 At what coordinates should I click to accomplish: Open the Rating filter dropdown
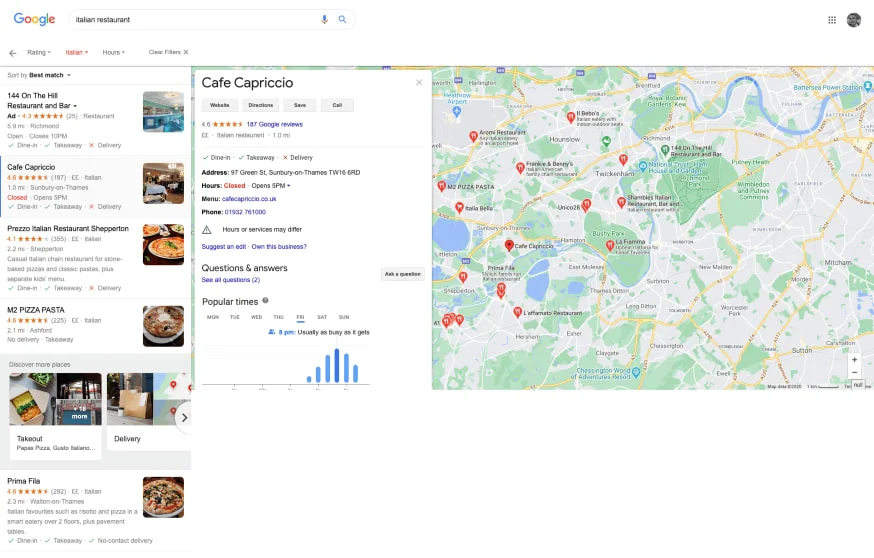[x=38, y=52]
